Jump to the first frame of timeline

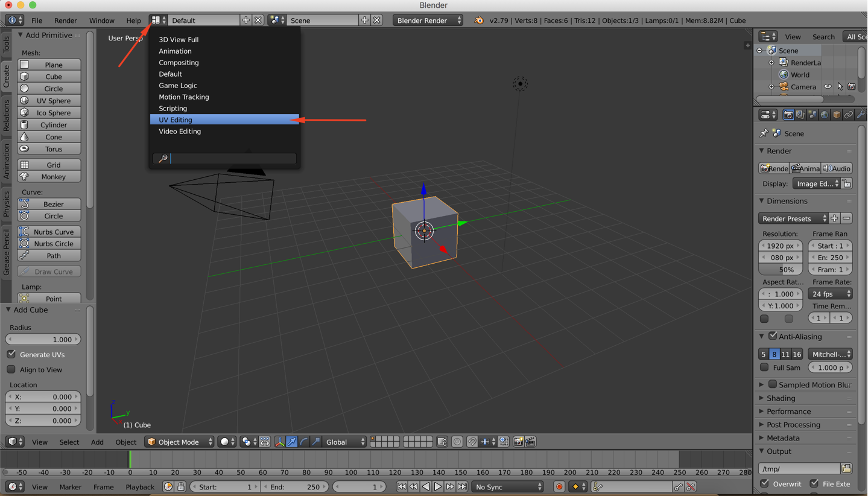pyautogui.click(x=402, y=486)
